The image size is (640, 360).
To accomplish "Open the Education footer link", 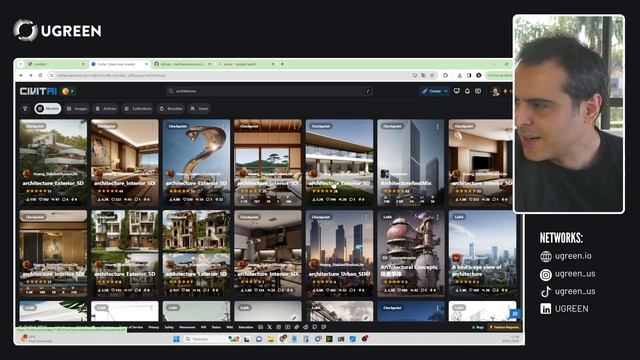I will point(246,327).
